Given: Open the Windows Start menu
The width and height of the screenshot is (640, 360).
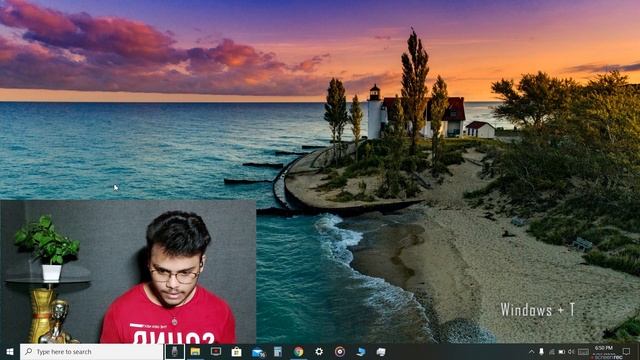Looking at the screenshot, I should tap(10, 351).
